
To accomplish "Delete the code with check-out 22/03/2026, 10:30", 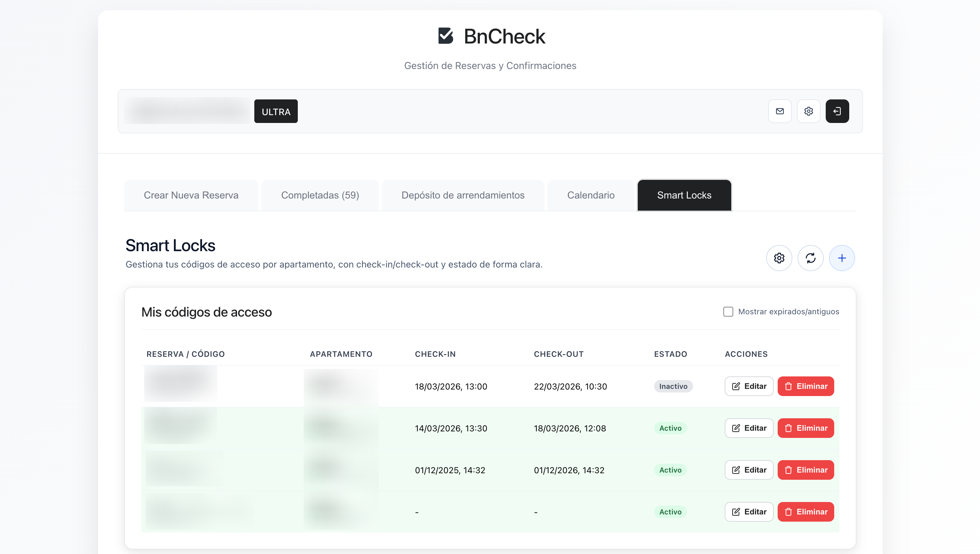I will coord(806,386).
